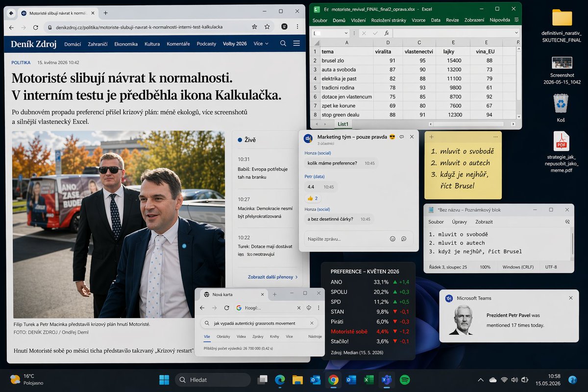Launch Microsoft Edge from the taskbar
588x392 pixels.
(x=280, y=380)
